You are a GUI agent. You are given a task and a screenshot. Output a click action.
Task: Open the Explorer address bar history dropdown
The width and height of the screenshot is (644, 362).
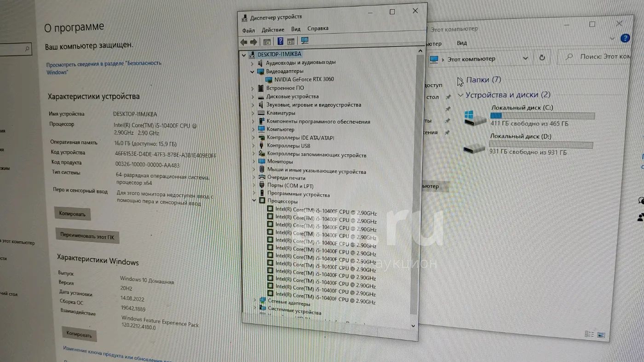point(526,58)
